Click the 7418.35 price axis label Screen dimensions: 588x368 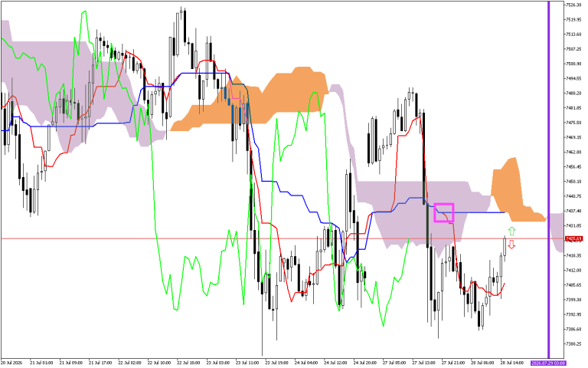(573, 255)
